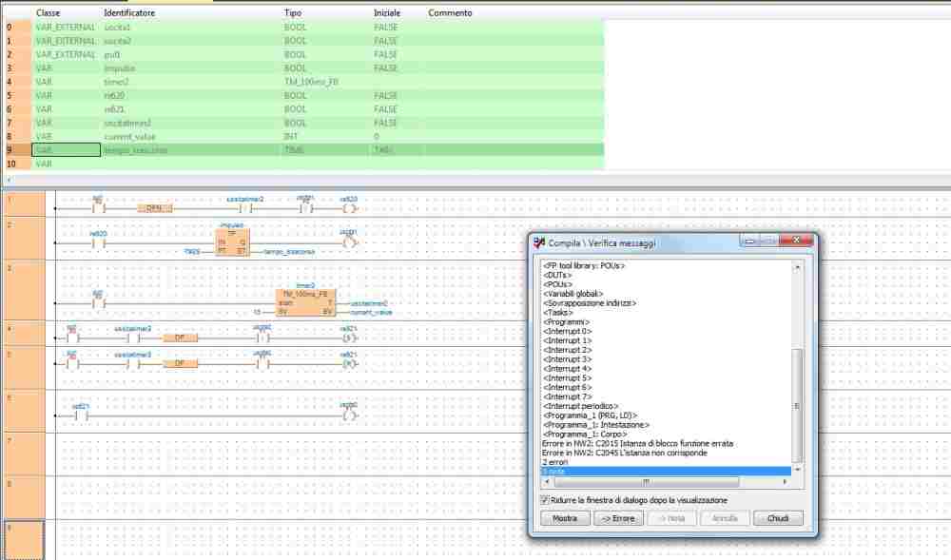
Task: Toggle 'Ridurre la finestra di dialogo' checkbox
Action: pyautogui.click(x=544, y=500)
